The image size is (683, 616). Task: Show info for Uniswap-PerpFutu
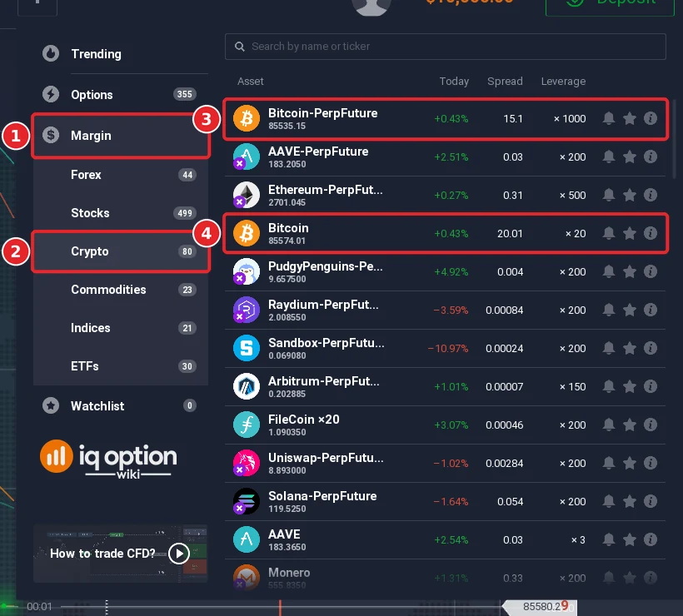tap(651, 463)
